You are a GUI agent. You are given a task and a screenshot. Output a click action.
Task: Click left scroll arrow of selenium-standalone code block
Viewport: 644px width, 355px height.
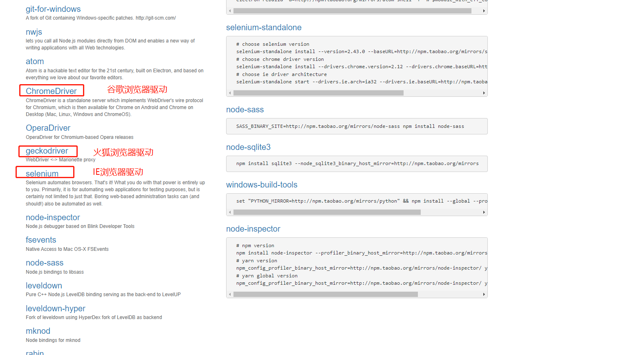point(230,93)
